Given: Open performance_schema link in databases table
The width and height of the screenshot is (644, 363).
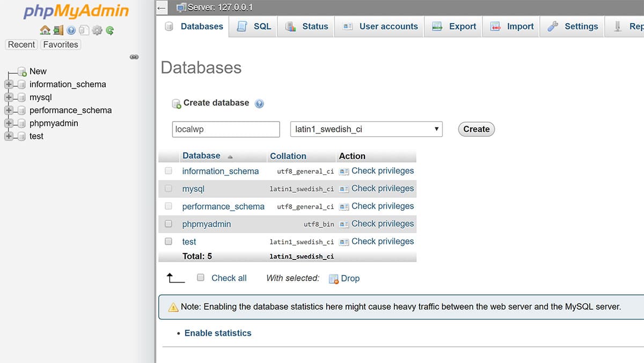Looking at the screenshot, I should pyautogui.click(x=223, y=207).
